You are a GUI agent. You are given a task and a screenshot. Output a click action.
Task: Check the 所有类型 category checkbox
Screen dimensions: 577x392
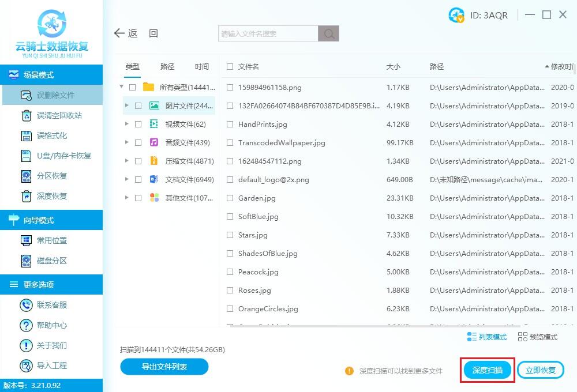(133, 88)
